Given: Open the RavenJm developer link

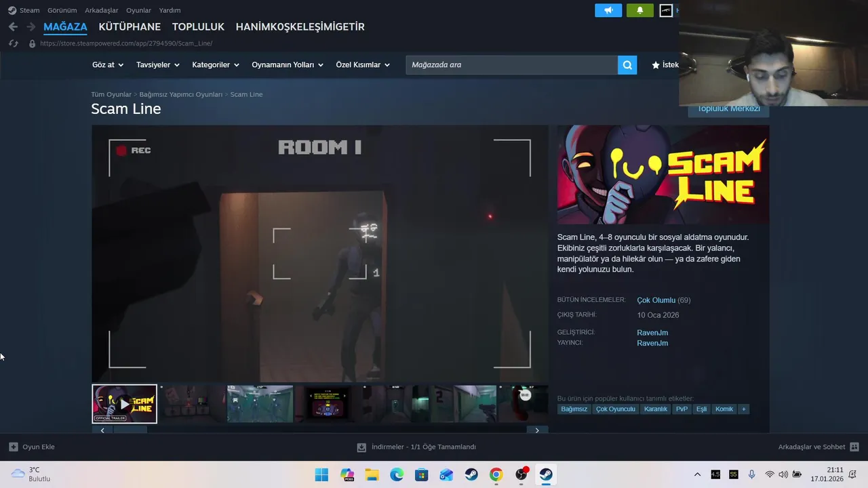Looking at the screenshot, I should (x=652, y=333).
